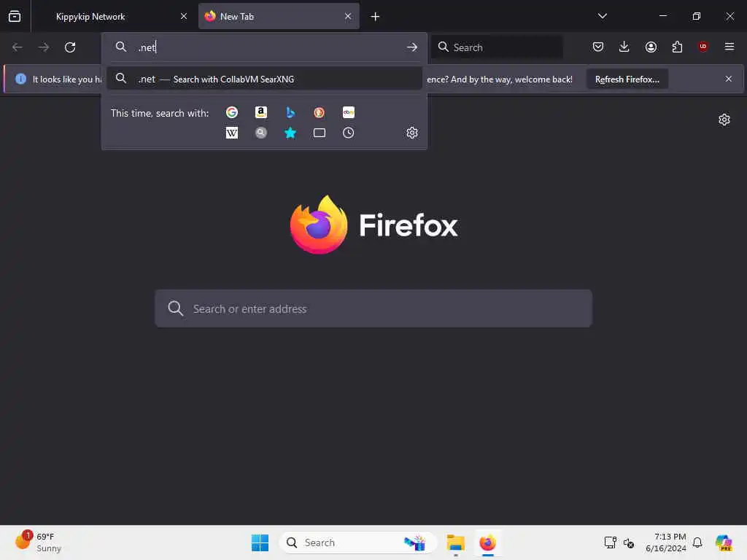Personalize New Tab gear icon

point(724,120)
